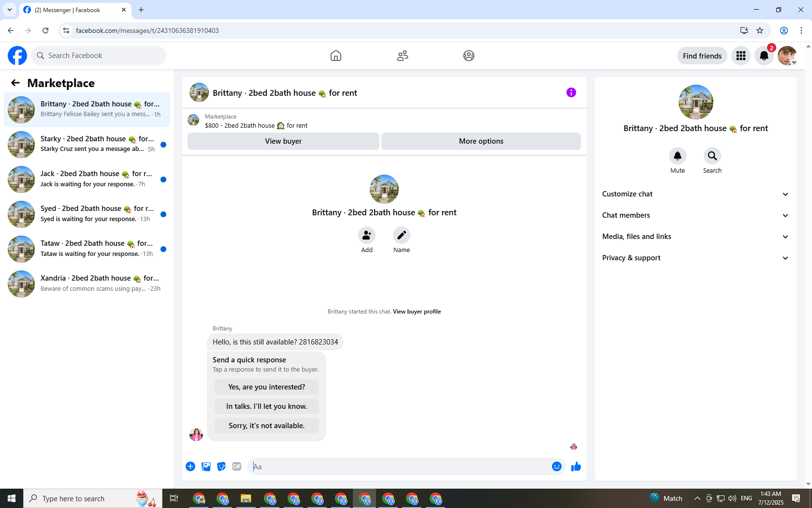Send quick response 'Sorry, it's not available.'
The image size is (812, 508).
pos(266,426)
